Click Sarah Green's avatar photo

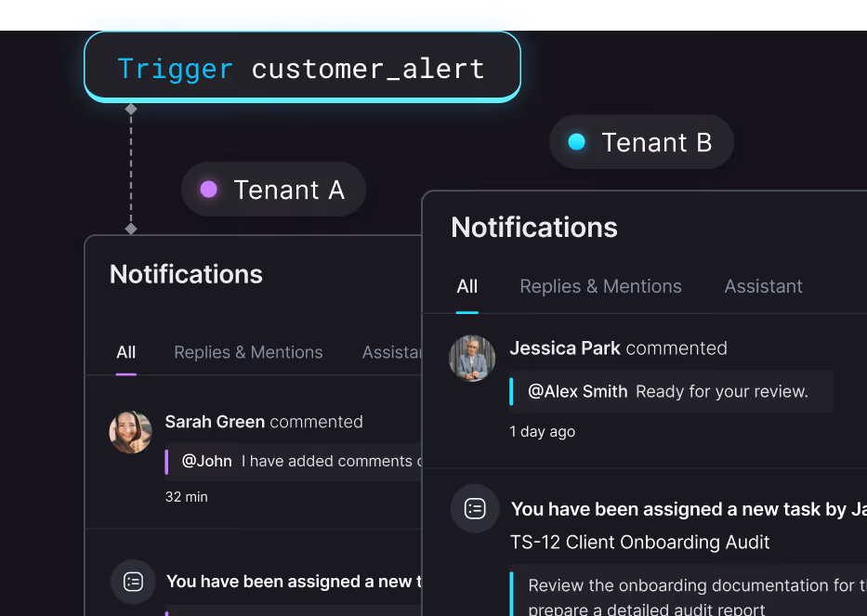130,432
